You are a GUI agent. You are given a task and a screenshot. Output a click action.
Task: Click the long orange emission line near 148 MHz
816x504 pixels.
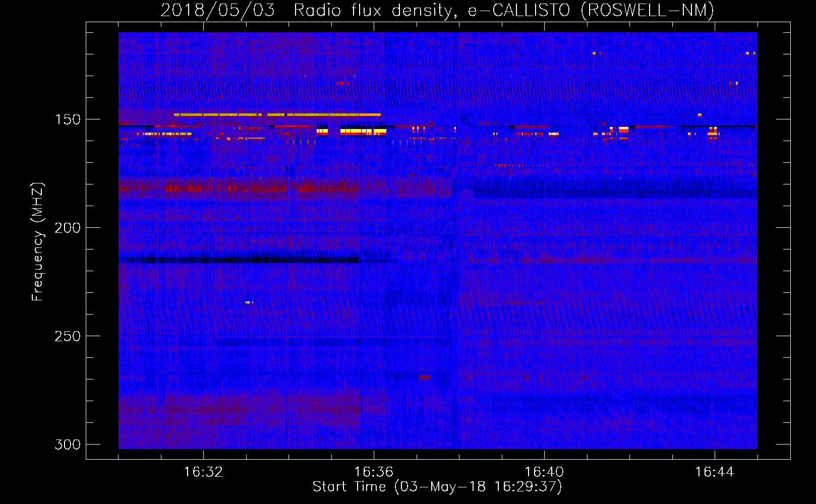point(277,115)
